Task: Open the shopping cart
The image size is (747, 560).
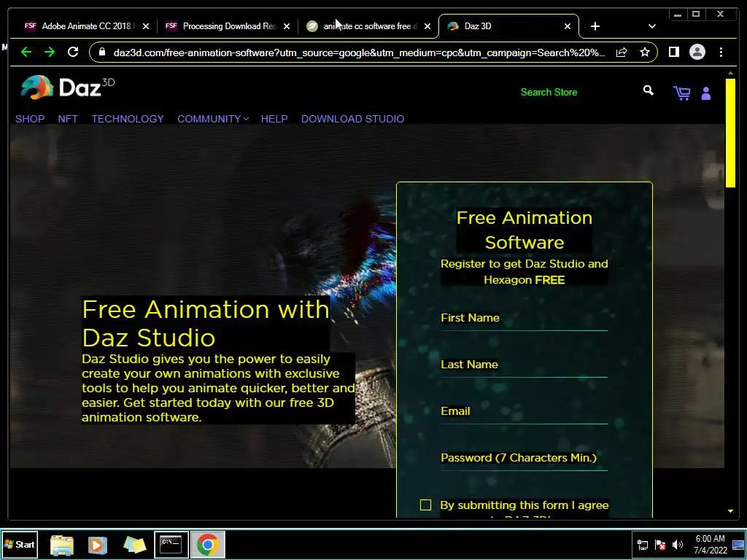Action: (x=682, y=93)
